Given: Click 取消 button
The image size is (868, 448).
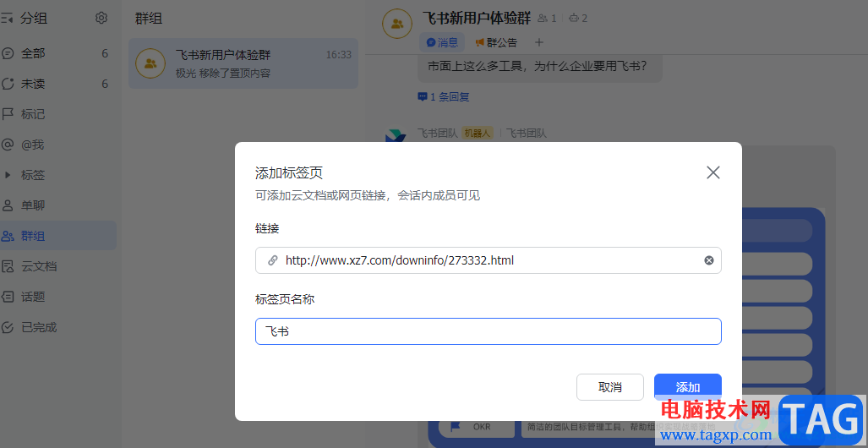Looking at the screenshot, I should [610, 387].
